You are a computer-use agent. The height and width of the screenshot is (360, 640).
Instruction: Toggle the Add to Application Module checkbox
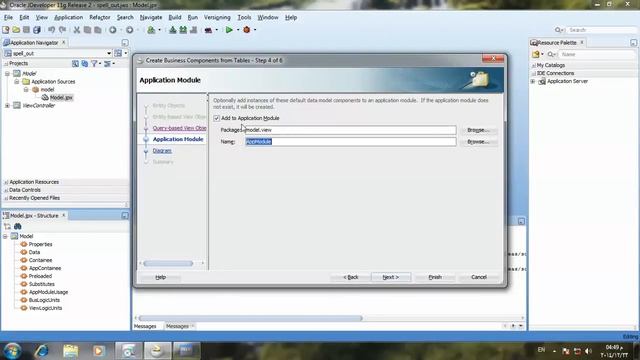pos(216,118)
